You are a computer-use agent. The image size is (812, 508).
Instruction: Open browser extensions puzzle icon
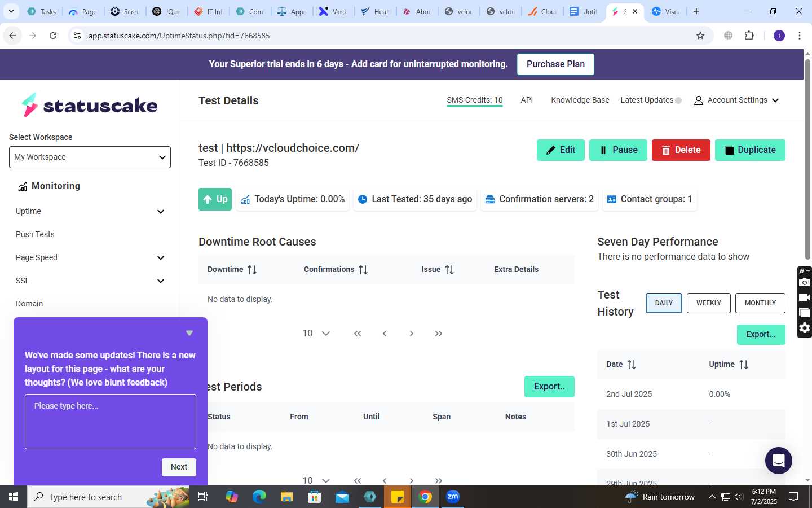tap(749, 36)
